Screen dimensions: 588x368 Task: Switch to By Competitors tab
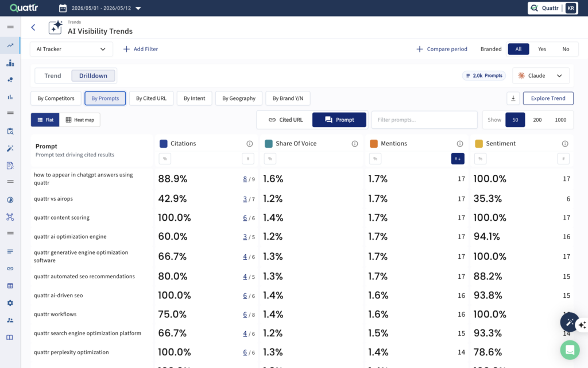pyautogui.click(x=56, y=98)
